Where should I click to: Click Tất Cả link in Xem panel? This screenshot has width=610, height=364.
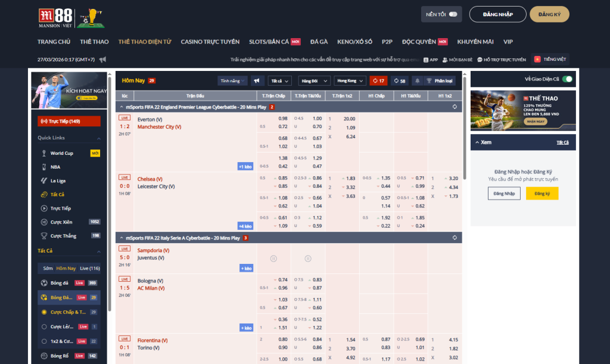pos(562,142)
